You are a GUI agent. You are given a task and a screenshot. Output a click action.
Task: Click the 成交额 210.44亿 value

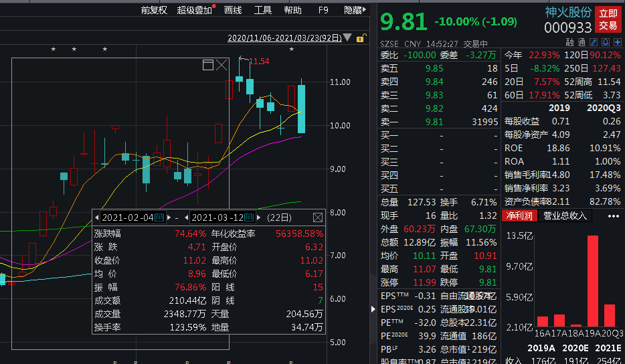pos(188,300)
